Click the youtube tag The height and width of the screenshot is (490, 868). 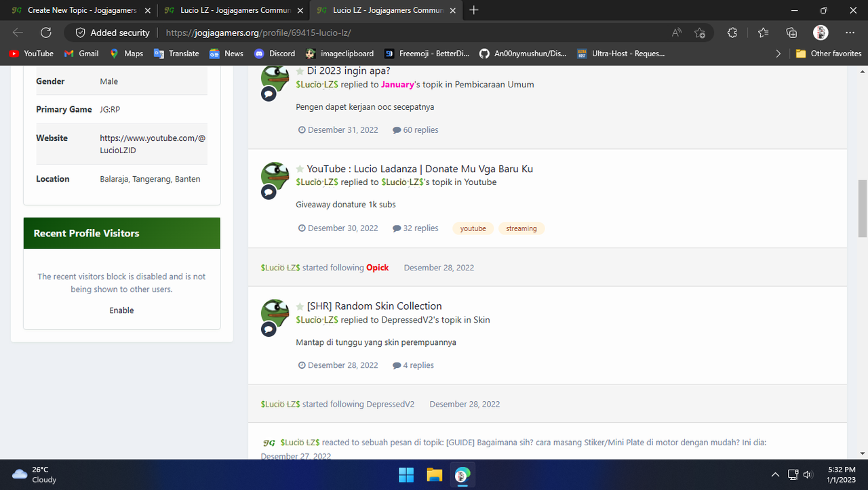473,228
